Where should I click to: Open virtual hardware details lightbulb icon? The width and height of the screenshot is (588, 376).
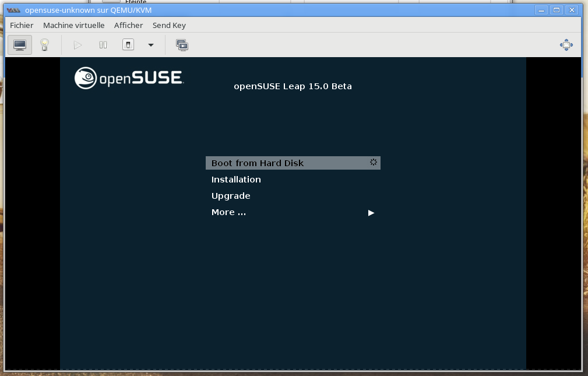[x=44, y=45]
